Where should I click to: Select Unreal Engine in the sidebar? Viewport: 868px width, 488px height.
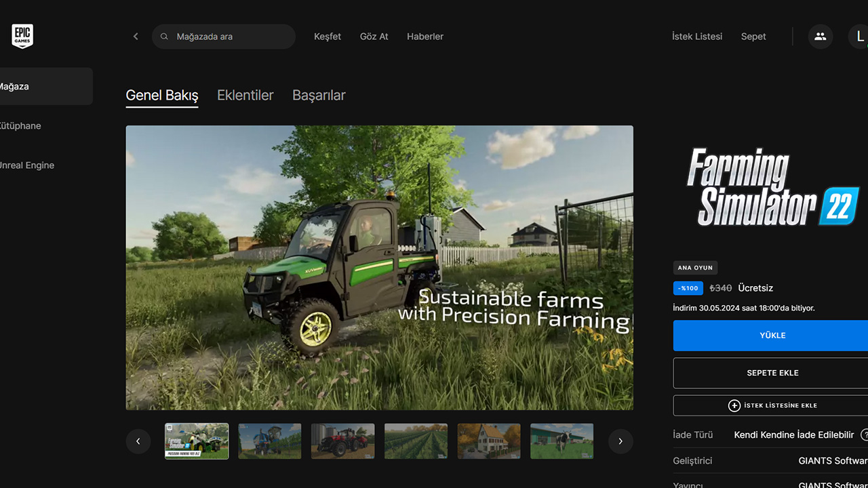pyautogui.click(x=27, y=165)
